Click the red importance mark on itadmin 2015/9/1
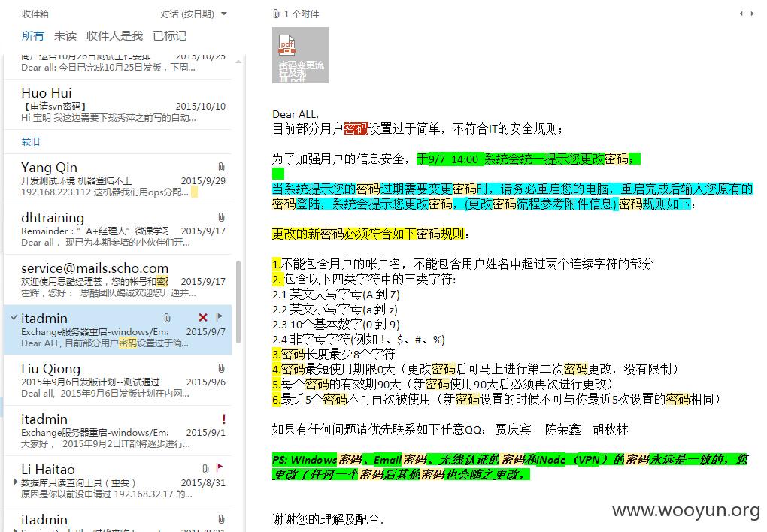This screenshot has height=532, width=767. point(223,419)
